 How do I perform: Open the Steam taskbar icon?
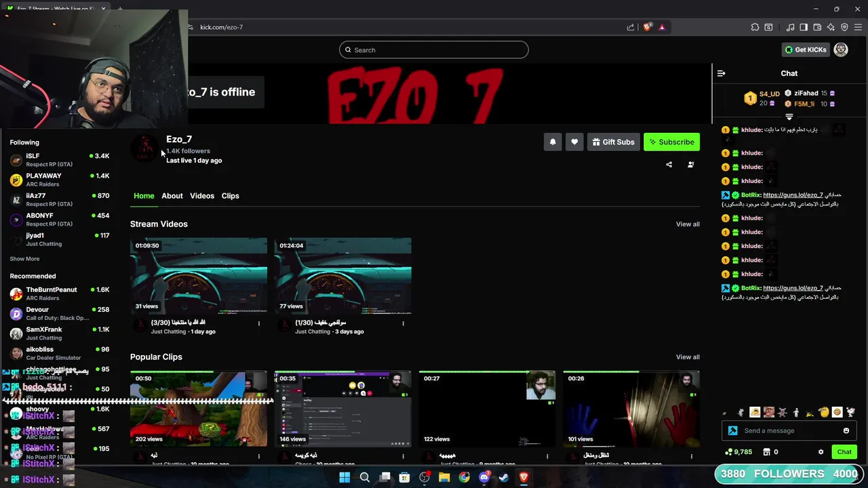pos(504,477)
